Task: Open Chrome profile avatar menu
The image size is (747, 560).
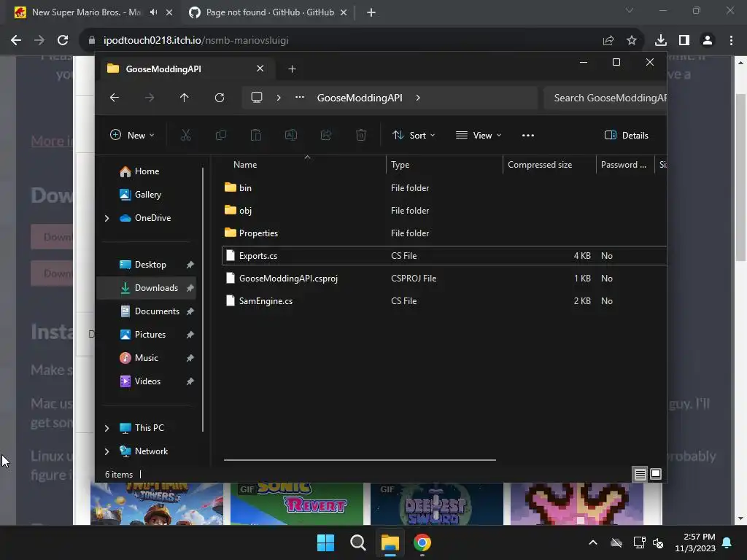Action: point(708,41)
